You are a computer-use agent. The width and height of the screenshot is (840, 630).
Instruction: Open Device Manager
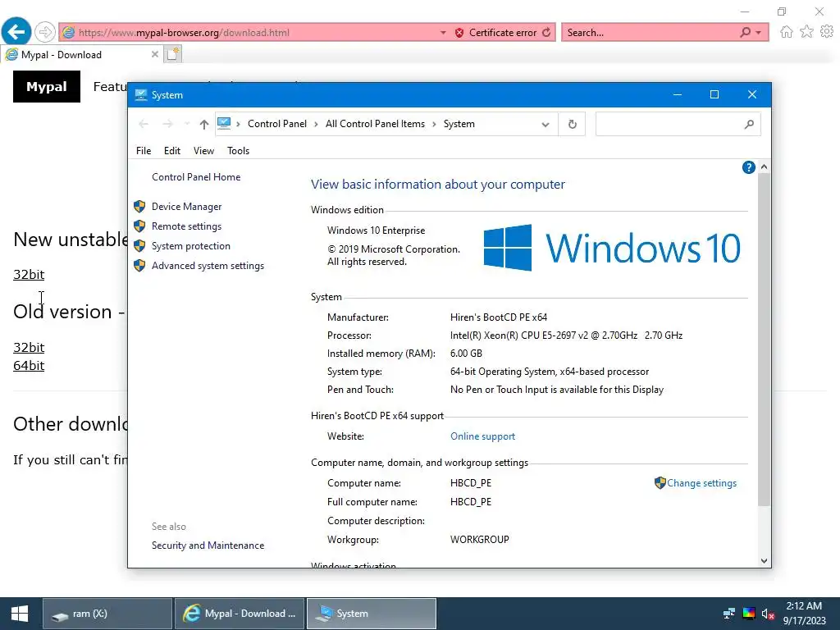pos(186,206)
